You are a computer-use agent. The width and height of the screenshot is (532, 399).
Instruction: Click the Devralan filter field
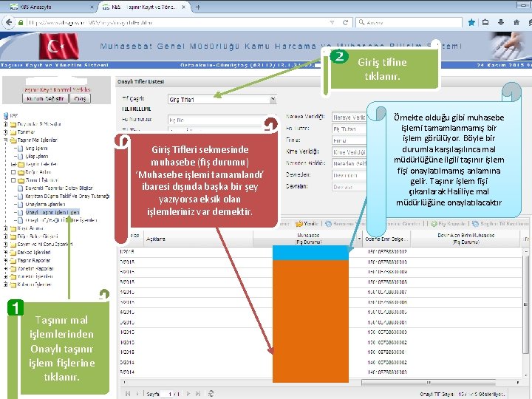tap(349, 187)
